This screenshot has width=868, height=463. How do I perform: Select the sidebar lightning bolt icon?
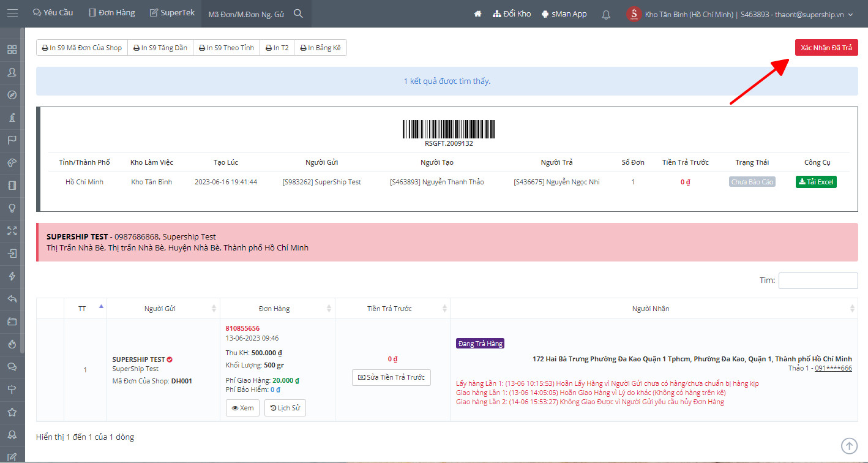[12, 276]
